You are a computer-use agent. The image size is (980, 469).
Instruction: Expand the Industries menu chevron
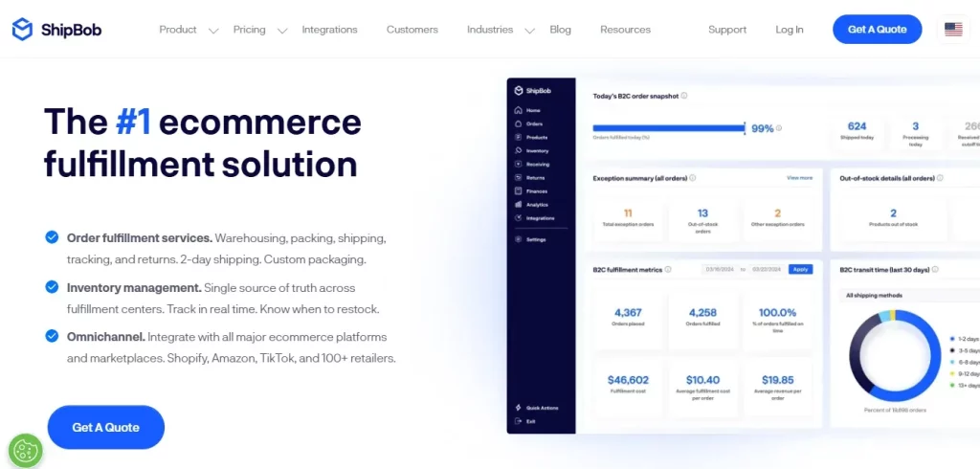pyautogui.click(x=530, y=31)
